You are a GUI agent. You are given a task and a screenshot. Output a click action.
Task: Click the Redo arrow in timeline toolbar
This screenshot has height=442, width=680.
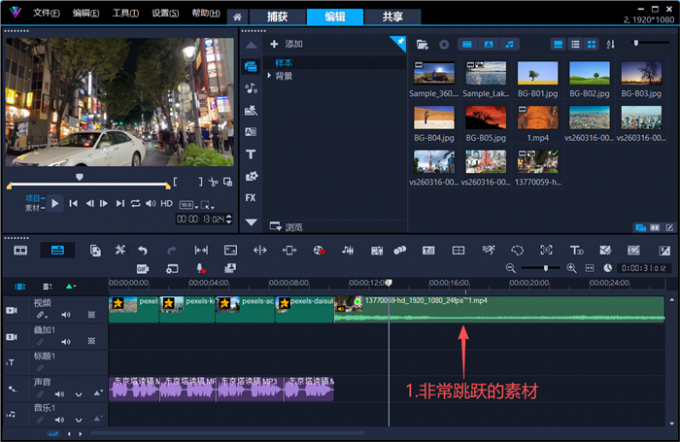pyautogui.click(x=172, y=250)
